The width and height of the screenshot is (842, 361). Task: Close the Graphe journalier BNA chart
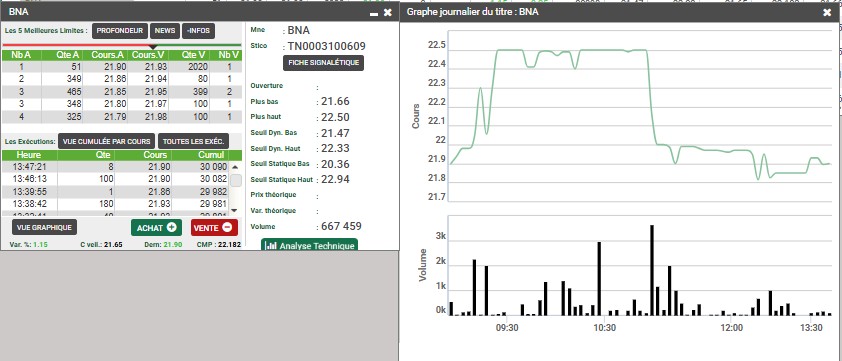827,12
